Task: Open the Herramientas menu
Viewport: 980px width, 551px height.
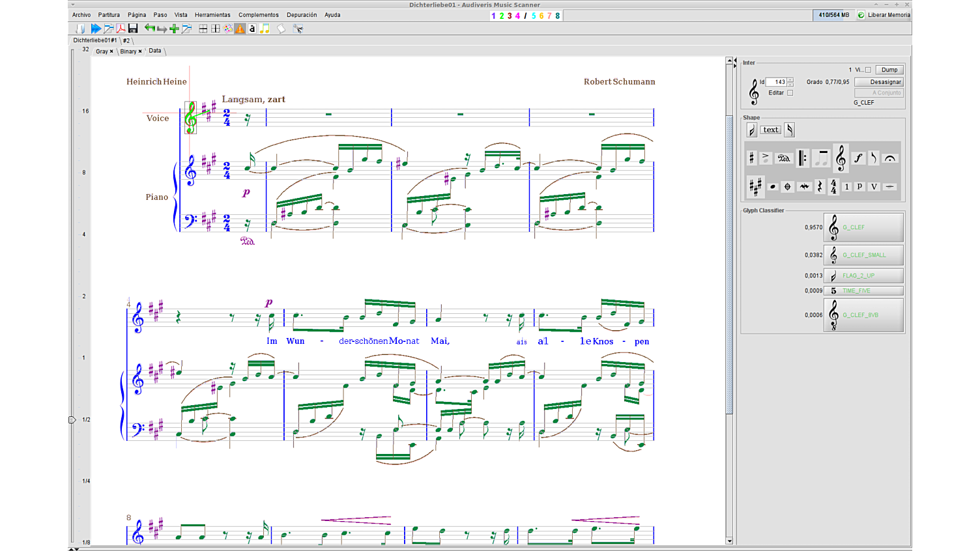Action: click(212, 15)
